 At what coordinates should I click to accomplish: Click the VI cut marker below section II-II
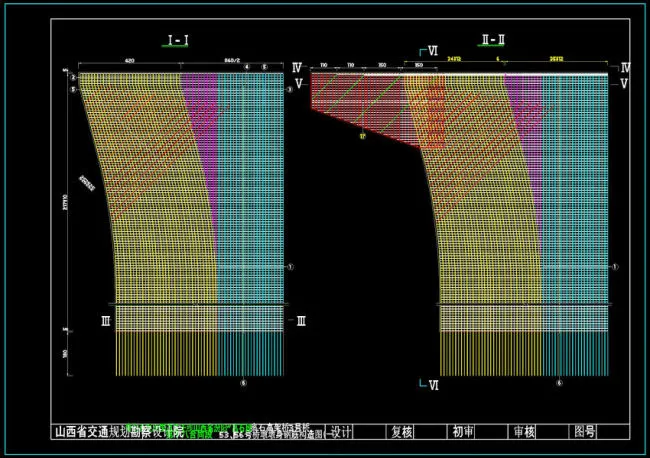click(x=432, y=384)
